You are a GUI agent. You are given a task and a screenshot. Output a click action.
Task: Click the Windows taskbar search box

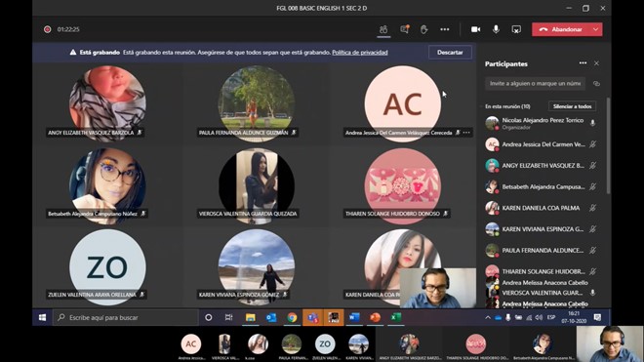(x=126, y=317)
